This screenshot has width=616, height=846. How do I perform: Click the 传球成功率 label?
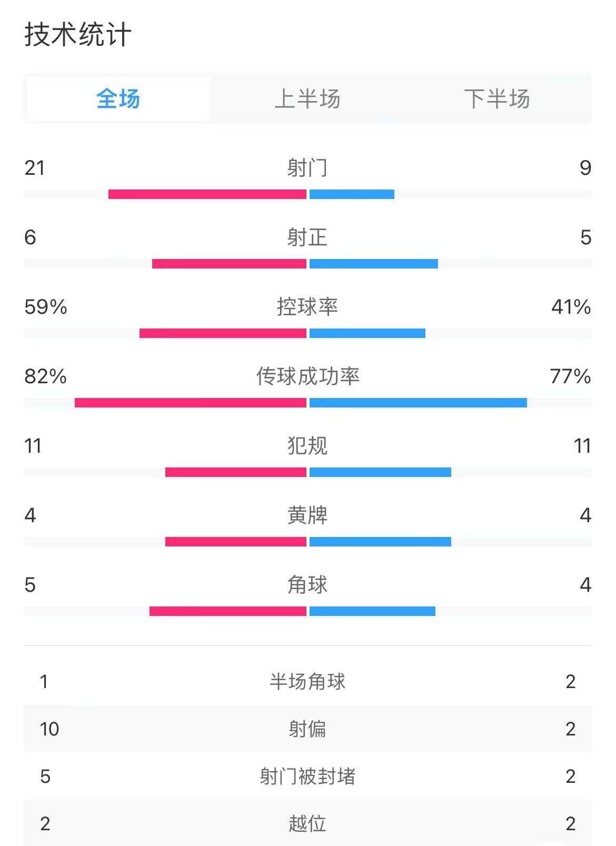pyautogui.click(x=307, y=376)
